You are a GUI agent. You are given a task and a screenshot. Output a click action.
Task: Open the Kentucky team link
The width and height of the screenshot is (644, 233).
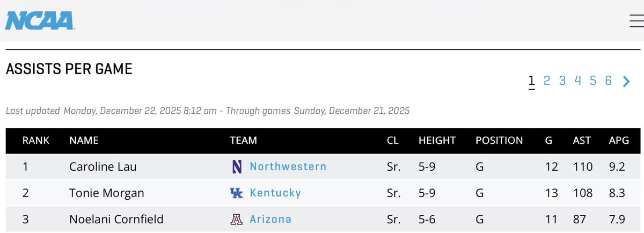tap(275, 193)
